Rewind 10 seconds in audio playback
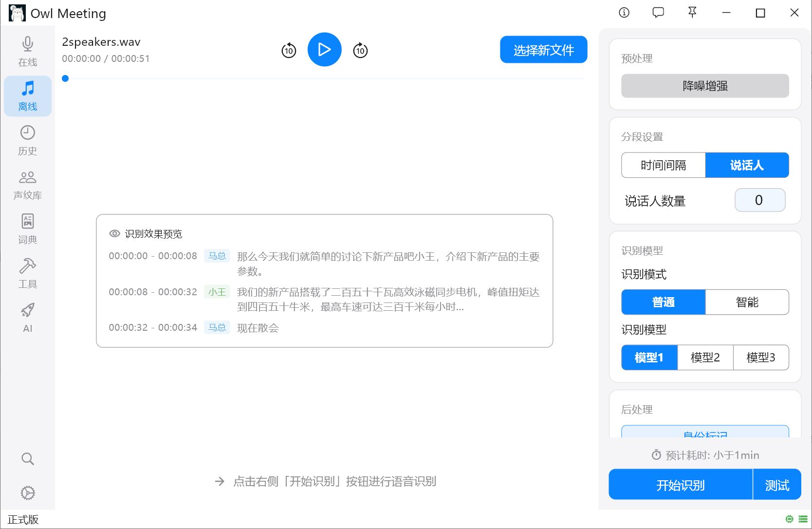The image size is (812, 529). tap(289, 50)
